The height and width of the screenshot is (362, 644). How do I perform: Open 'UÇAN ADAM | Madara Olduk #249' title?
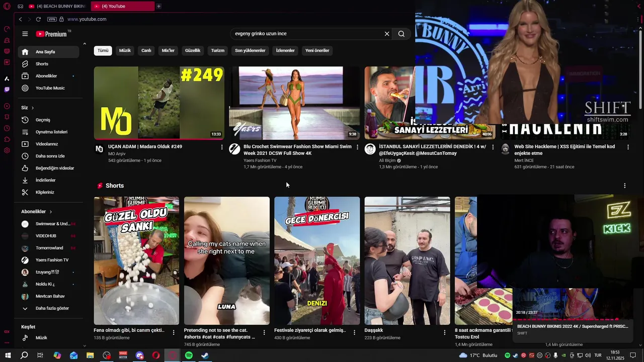(145, 147)
